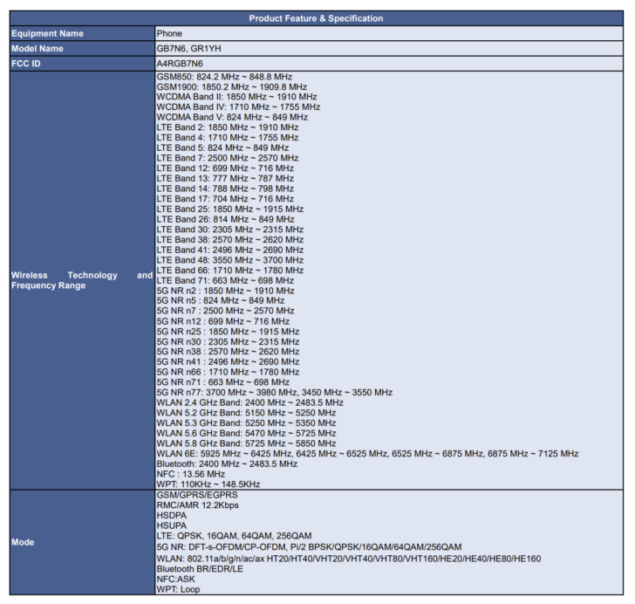
Task: Select the 'LTE Band 4' frequency line
Action: (228, 137)
